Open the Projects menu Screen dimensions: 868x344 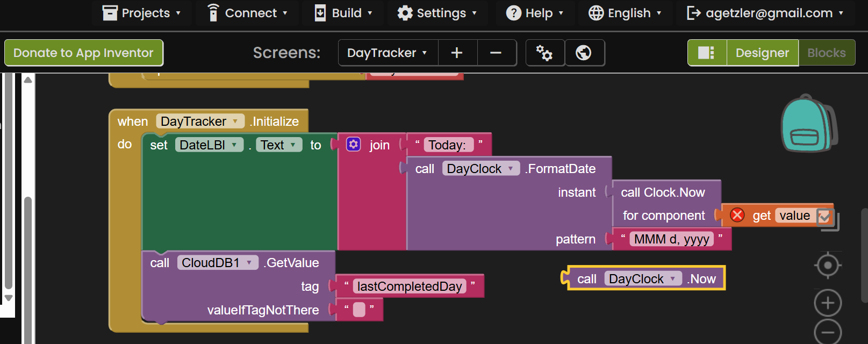pos(142,13)
